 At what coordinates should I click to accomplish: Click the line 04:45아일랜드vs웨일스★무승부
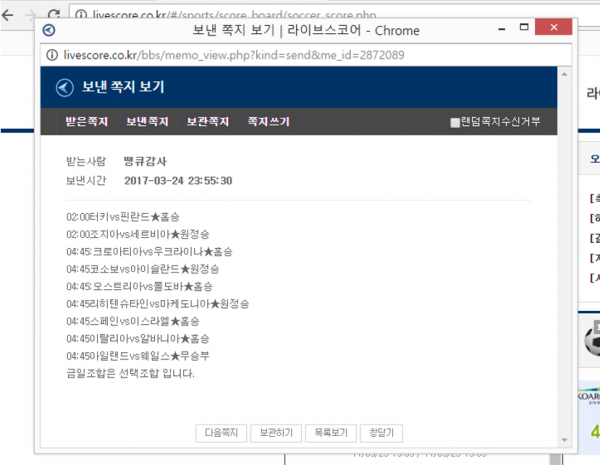[x=138, y=356]
